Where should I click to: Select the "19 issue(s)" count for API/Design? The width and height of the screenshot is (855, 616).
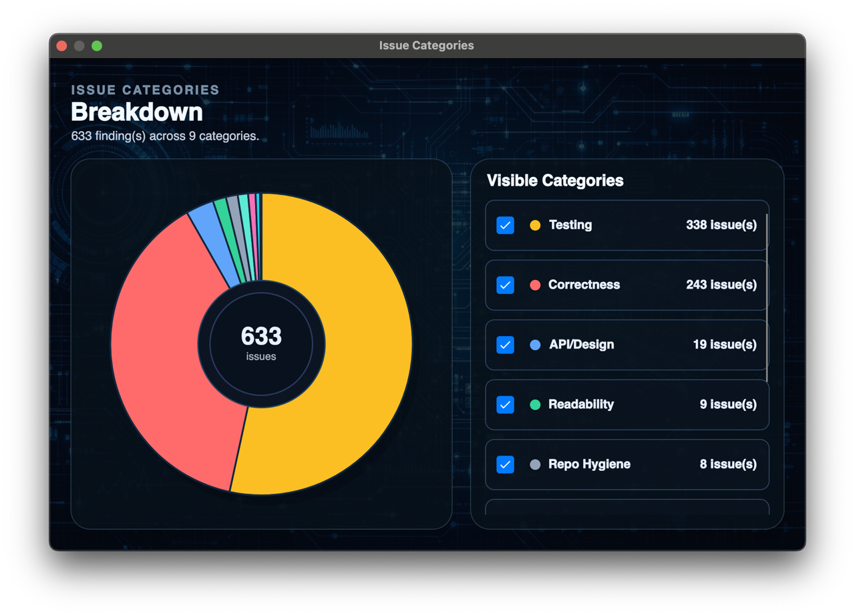pyautogui.click(x=725, y=345)
